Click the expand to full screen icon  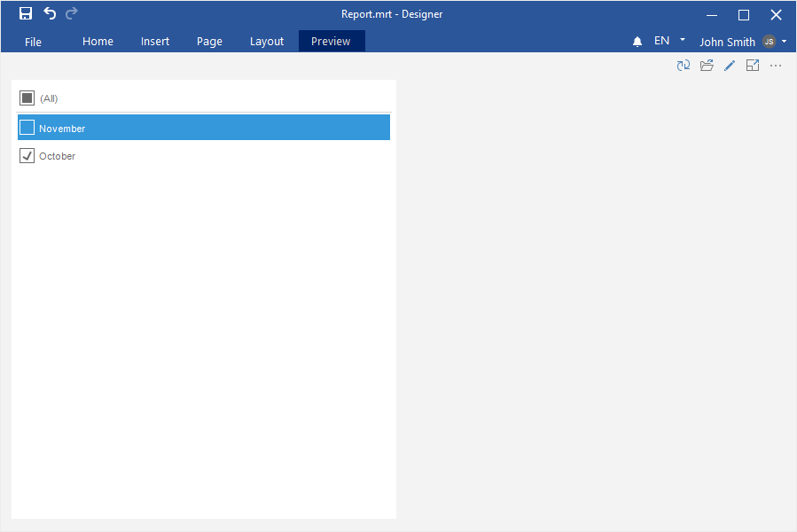[x=753, y=66]
